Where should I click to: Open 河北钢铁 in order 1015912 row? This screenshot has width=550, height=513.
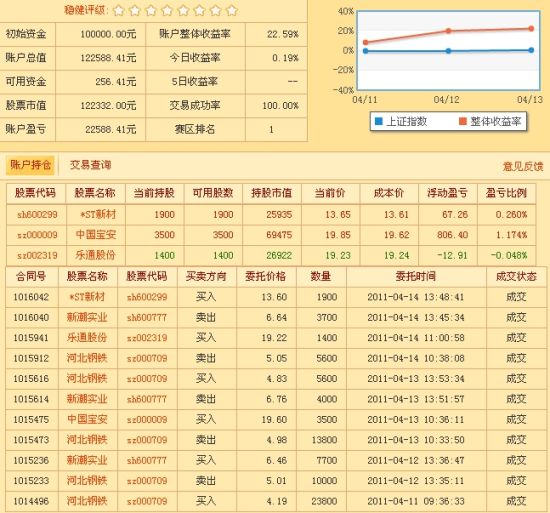tap(87, 358)
